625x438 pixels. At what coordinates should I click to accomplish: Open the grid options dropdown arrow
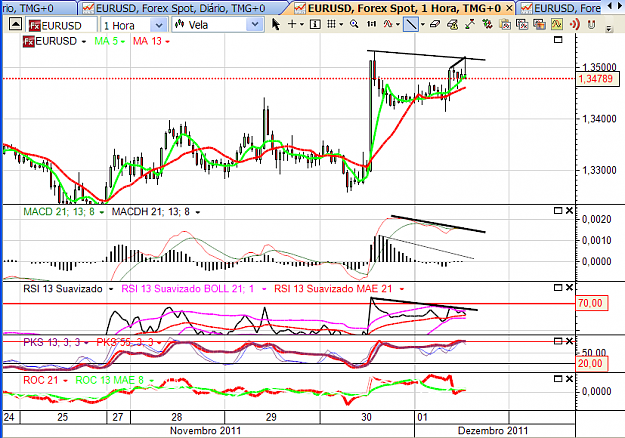tap(341, 25)
